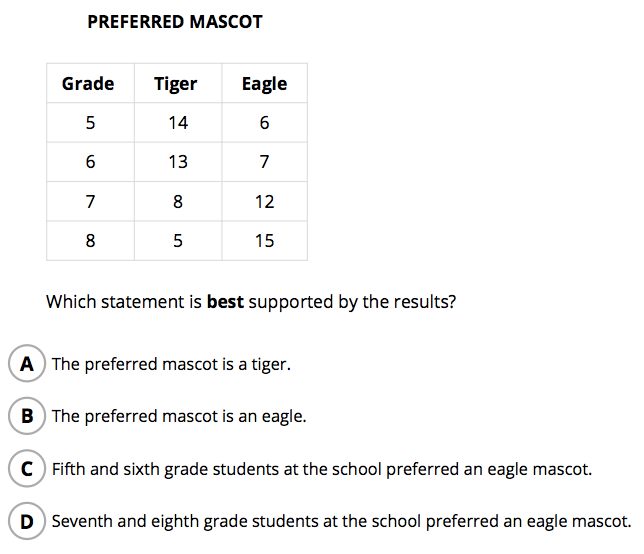The height and width of the screenshot is (554, 644).
Task: Click the PREFERRED MASCOT table title
Action: (175, 22)
